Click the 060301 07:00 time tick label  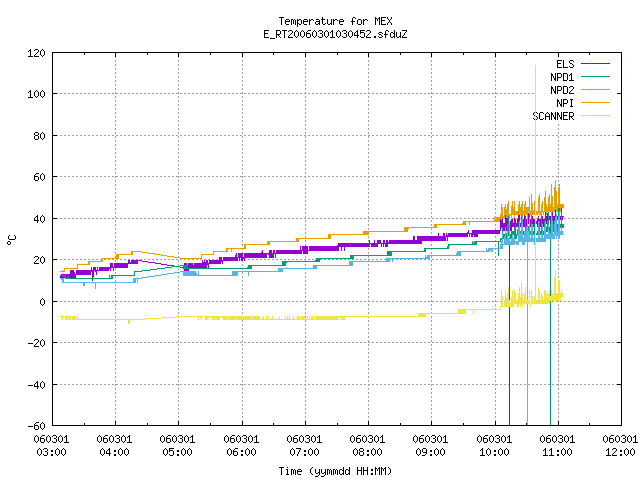pyautogui.click(x=304, y=446)
